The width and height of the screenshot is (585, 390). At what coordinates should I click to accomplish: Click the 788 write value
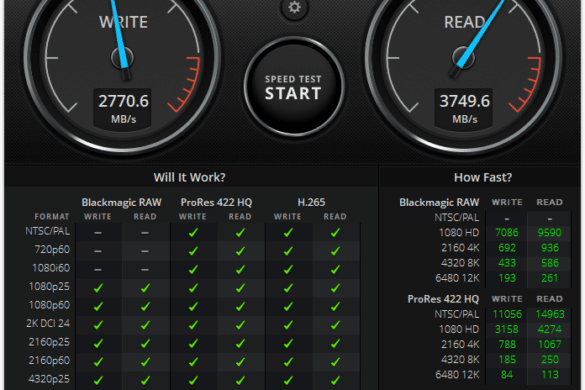pyautogui.click(x=507, y=344)
